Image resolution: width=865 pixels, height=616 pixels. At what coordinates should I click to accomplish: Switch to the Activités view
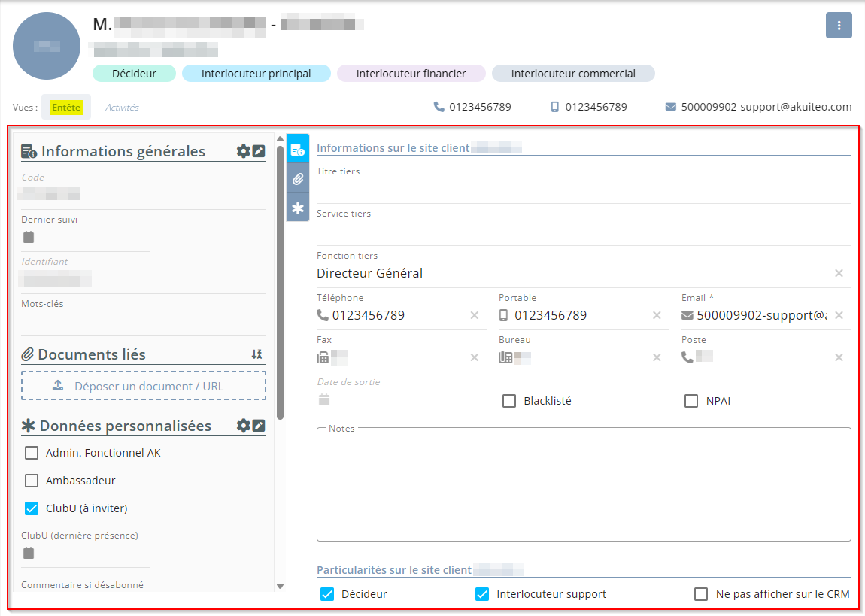pyautogui.click(x=122, y=108)
